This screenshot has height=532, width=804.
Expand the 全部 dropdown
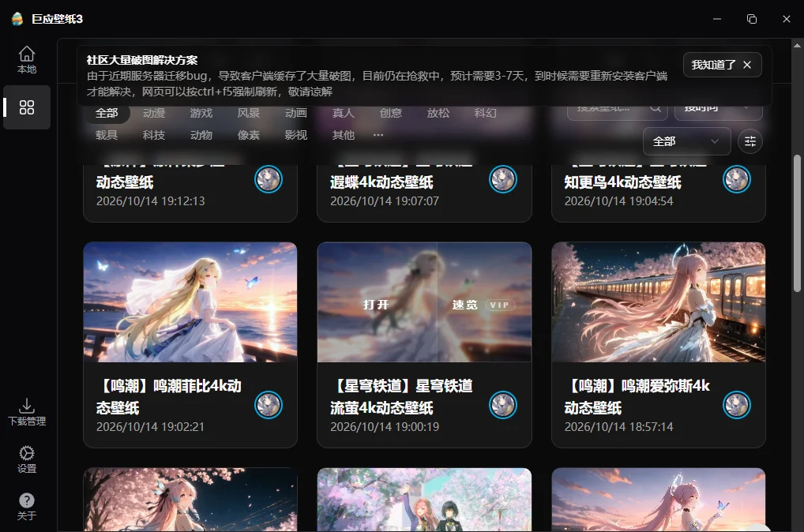pos(686,141)
